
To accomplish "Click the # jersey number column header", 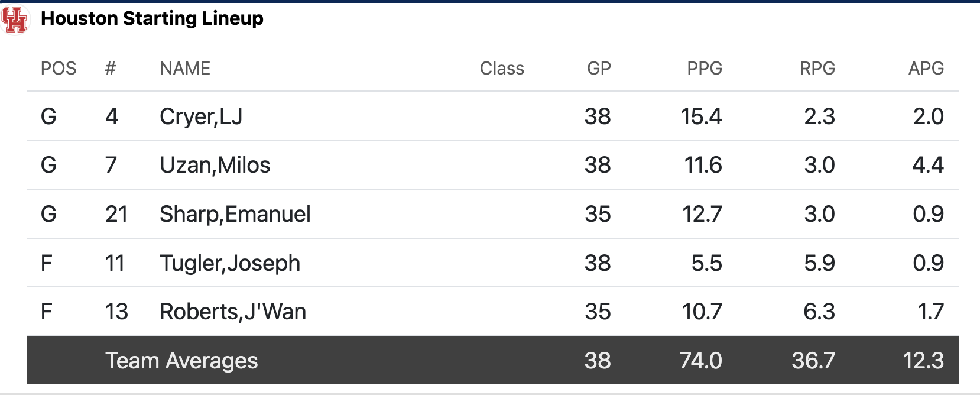I will click(111, 69).
